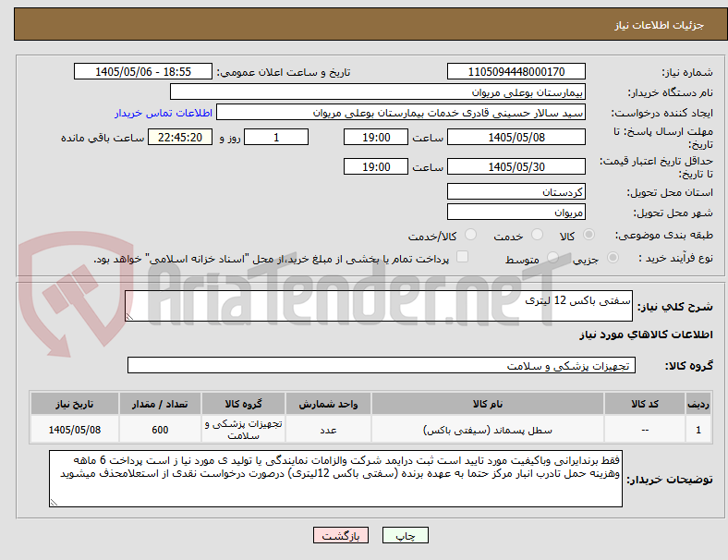Click the need number field 1105094448000170
Viewport: 728px width, 560px height.
pos(516,72)
